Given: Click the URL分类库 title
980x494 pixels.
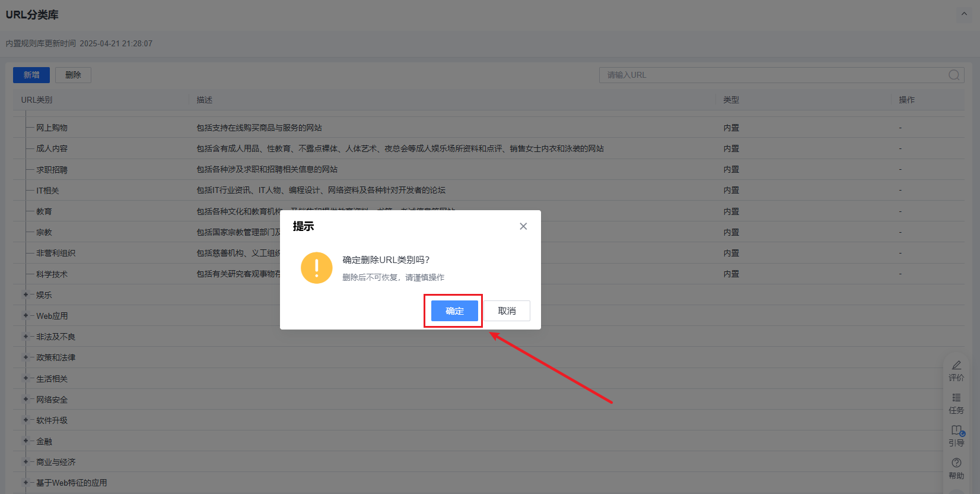Looking at the screenshot, I should pos(32,14).
